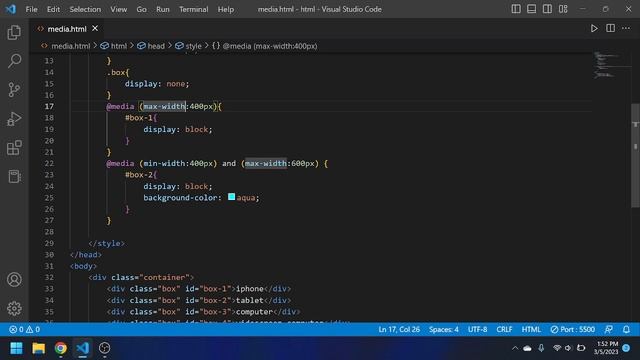Open the File menu
The height and width of the screenshot is (360, 640).
pos(31,9)
